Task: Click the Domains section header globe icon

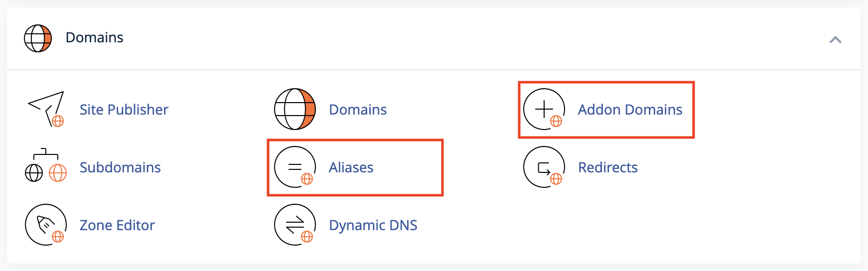Action: pyautogui.click(x=38, y=38)
